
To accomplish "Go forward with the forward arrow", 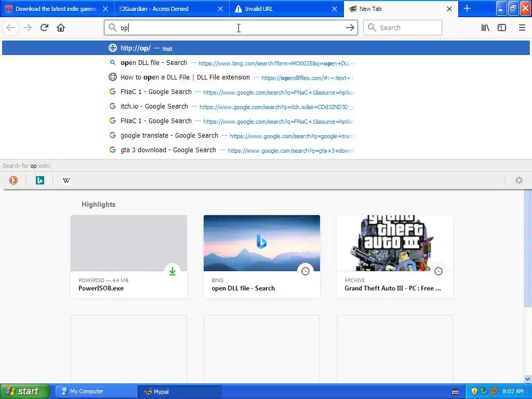I will click(28, 28).
